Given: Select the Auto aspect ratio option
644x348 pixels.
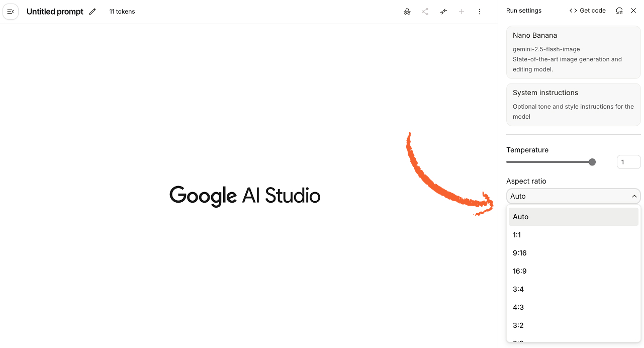Looking at the screenshot, I should click(x=574, y=217).
